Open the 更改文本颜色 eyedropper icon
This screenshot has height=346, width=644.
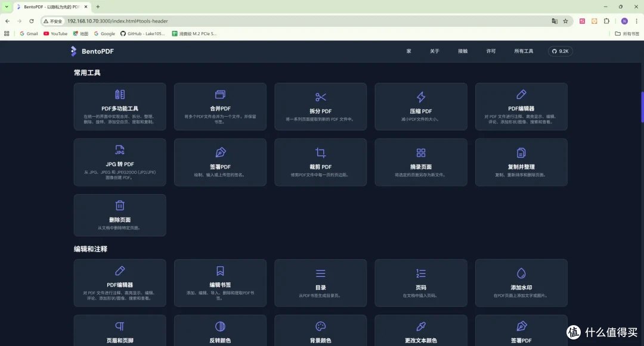[421, 326]
